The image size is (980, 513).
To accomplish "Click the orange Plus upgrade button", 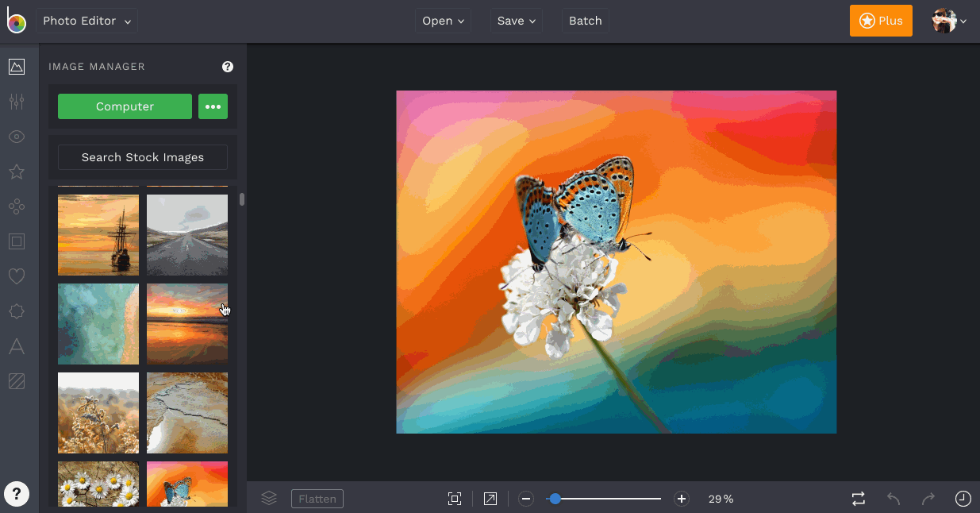I will (881, 21).
